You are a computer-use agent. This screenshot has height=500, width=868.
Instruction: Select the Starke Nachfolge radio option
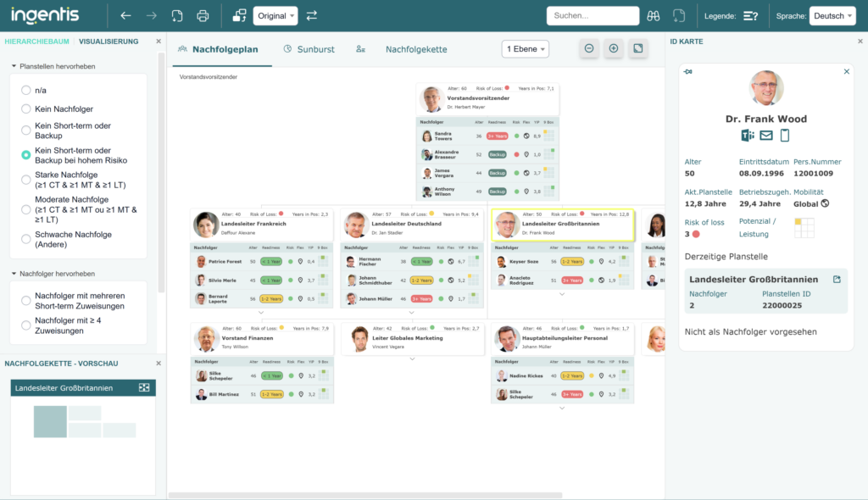(x=26, y=180)
